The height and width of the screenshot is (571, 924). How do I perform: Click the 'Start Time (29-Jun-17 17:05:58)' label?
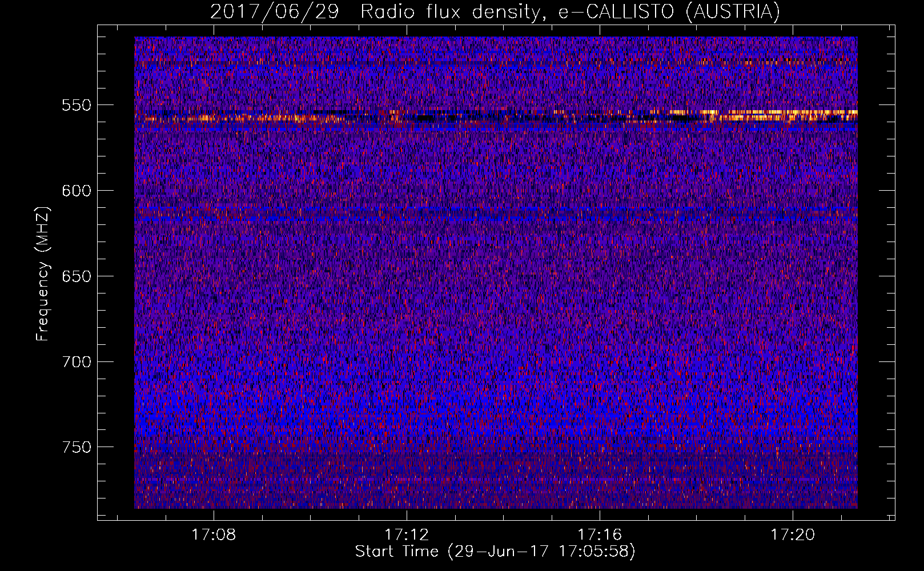click(x=495, y=552)
